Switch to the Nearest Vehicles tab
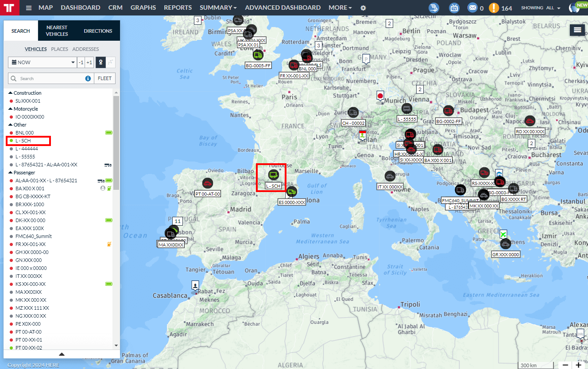588x369 pixels. [57, 31]
